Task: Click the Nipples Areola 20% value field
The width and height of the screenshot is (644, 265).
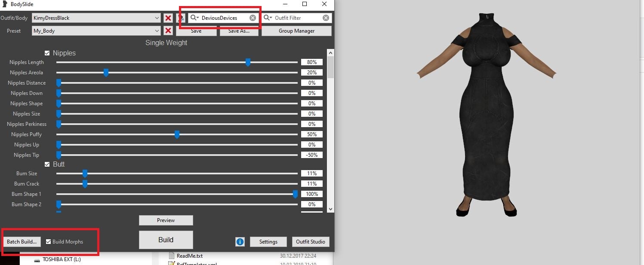Action: pyautogui.click(x=312, y=73)
